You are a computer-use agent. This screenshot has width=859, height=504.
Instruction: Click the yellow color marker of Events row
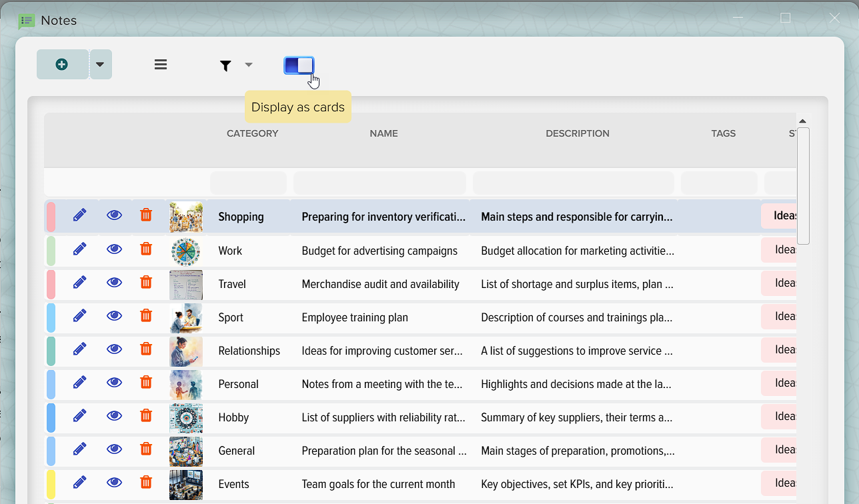coord(51,484)
